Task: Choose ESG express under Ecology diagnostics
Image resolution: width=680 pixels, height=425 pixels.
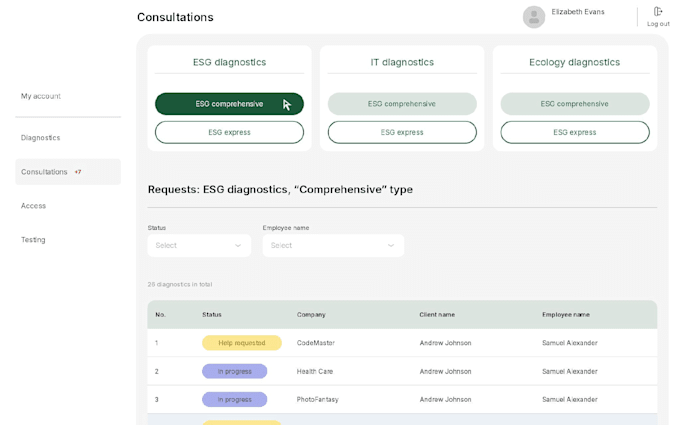Action: point(575,132)
